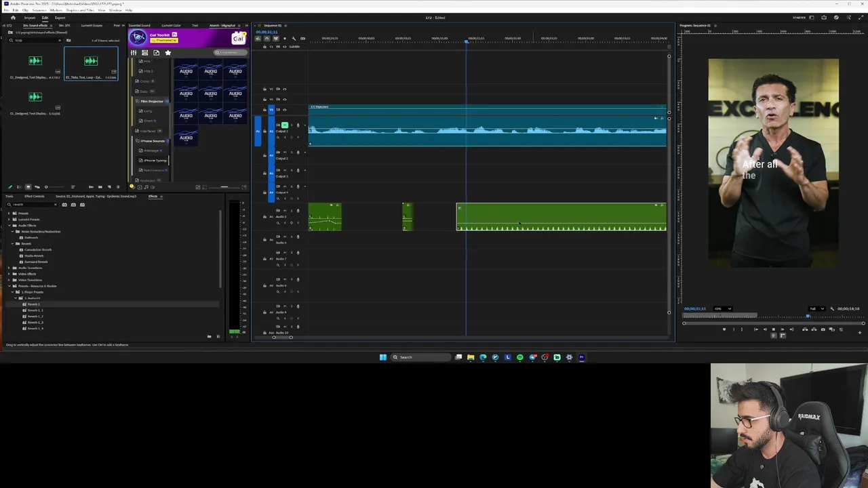Click the program monitor play/stop button
Image resolution: width=868 pixels, height=488 pixels.
pyautogui.click(x=774, y=329)
